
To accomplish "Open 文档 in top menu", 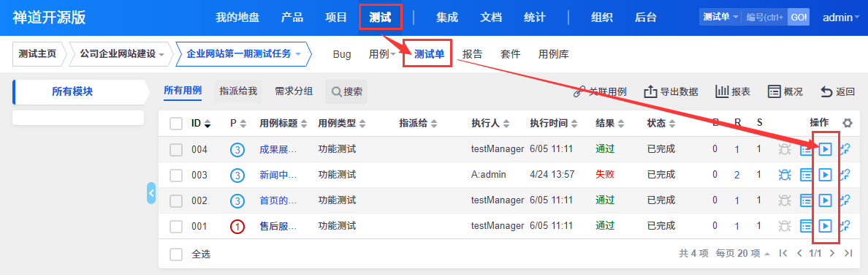I will [x=491, y=18].
